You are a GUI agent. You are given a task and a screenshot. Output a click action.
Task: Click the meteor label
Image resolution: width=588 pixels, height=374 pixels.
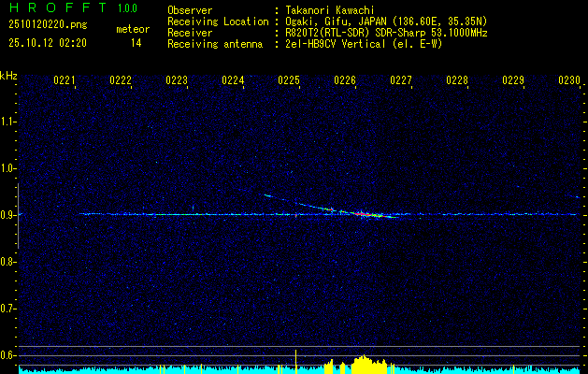(x=133, y=29)
